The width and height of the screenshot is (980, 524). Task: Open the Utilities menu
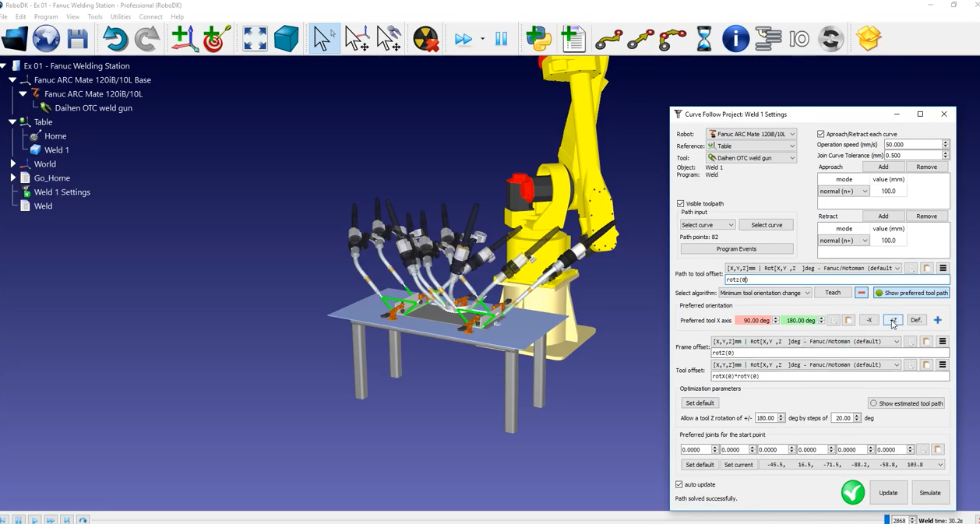coord(121,16)
